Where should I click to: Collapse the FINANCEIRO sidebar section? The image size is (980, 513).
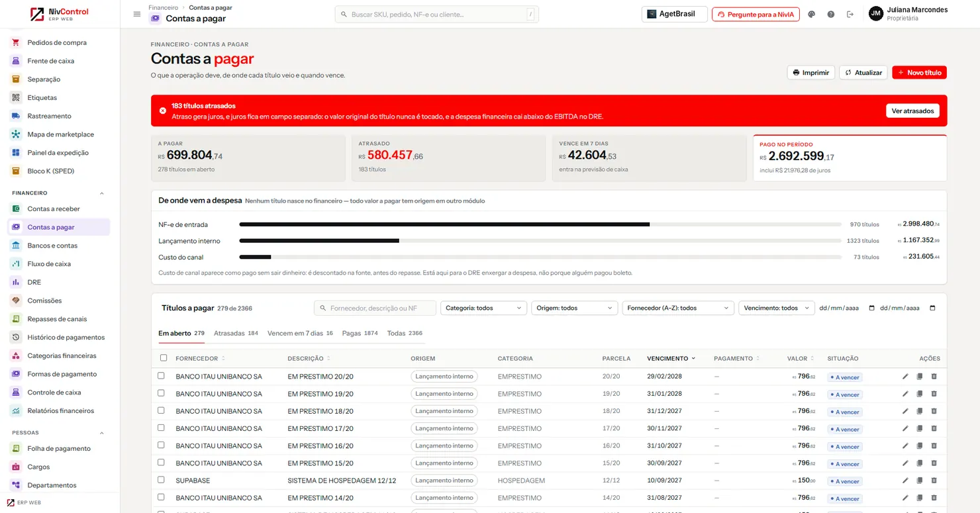[102, 193]
